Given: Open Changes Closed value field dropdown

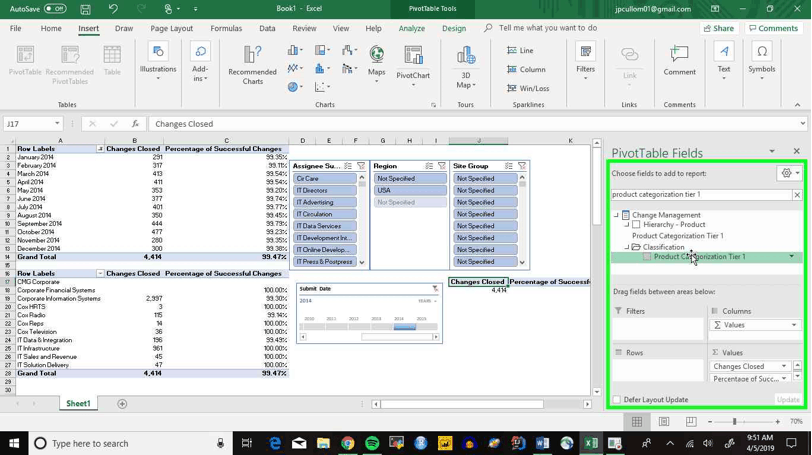Looking at the screenshot, I should 784,366.
